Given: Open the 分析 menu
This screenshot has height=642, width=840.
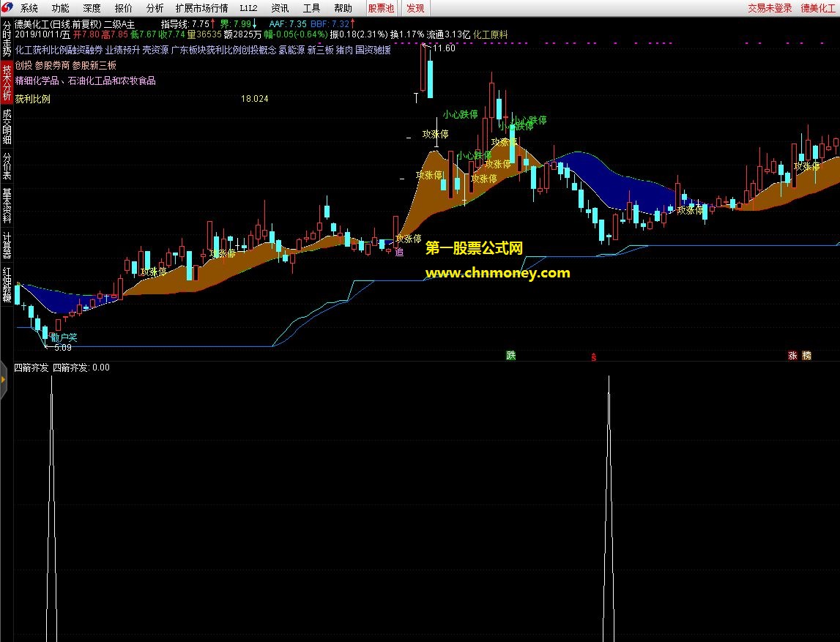Looking at the screenshot, I should [155, 8].
